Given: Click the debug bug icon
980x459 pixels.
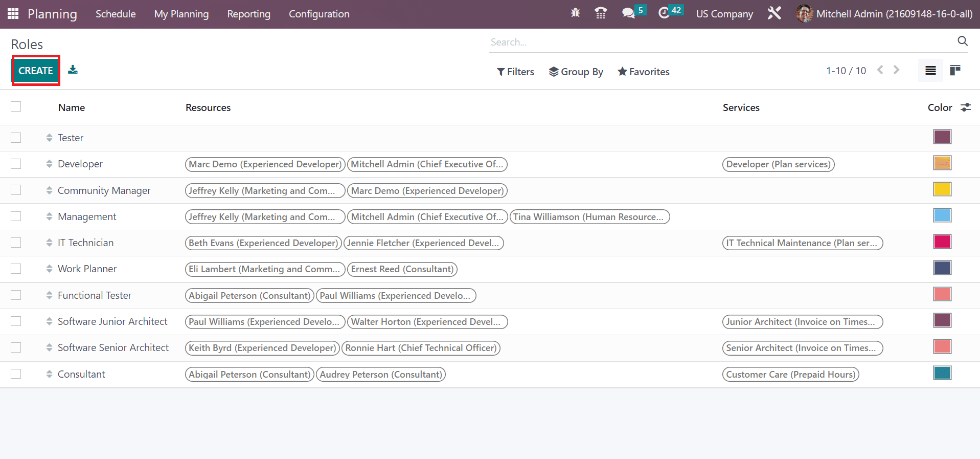Looking at the screenshot, I should coord(575,13).
